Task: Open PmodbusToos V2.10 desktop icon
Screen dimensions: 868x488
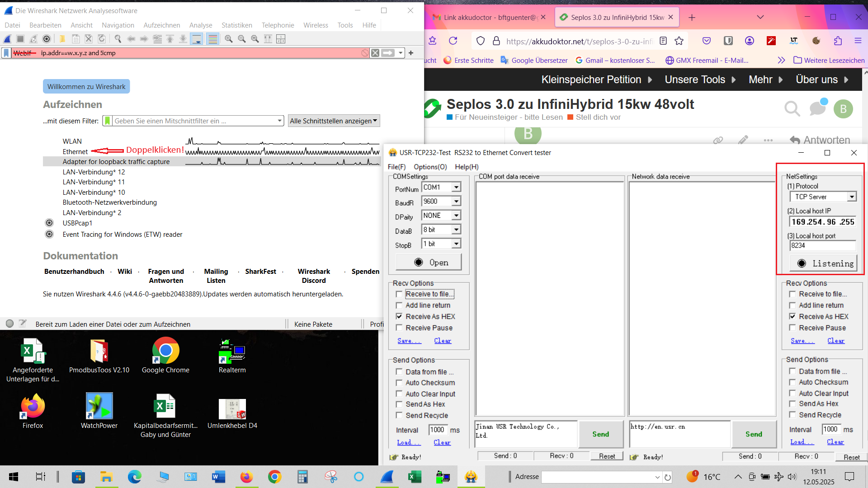Action: (x=99, y=357)
